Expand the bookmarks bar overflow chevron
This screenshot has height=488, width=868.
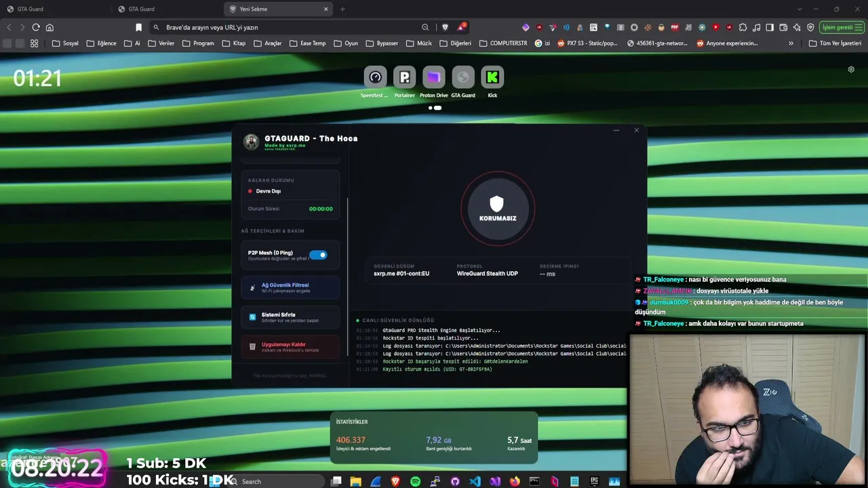pos(791,43)
